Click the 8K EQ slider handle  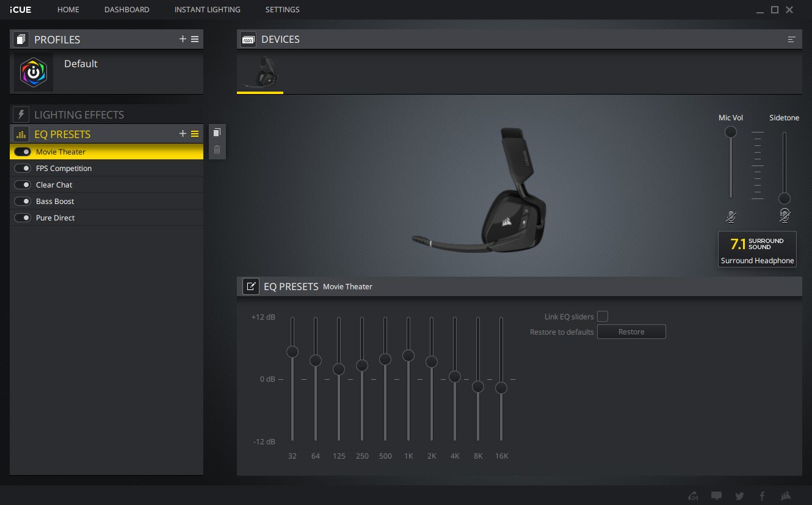click(x=478, y=387)
